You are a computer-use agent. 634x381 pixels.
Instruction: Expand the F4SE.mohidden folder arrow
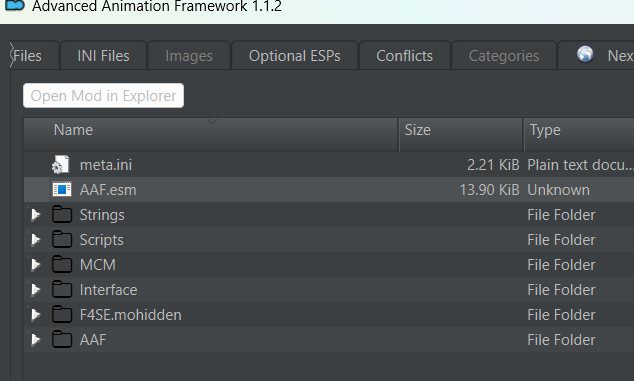pos(36,315)
